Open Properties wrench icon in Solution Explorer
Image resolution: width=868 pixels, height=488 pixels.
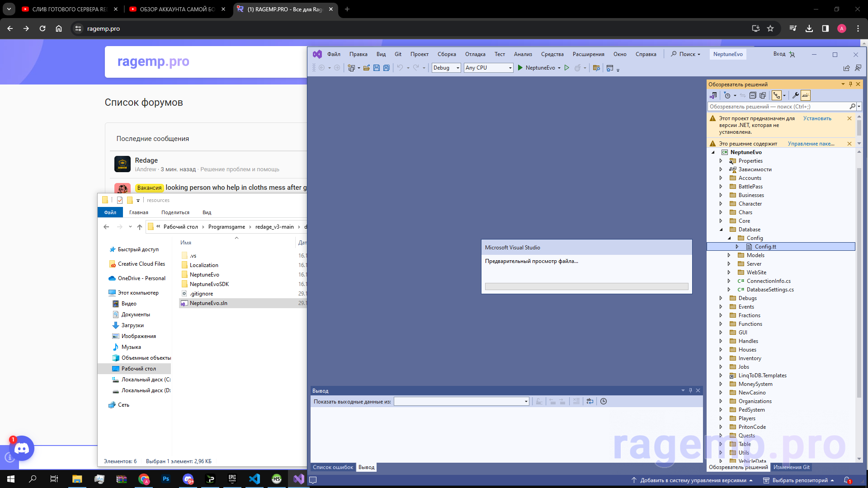click(795, 95)
